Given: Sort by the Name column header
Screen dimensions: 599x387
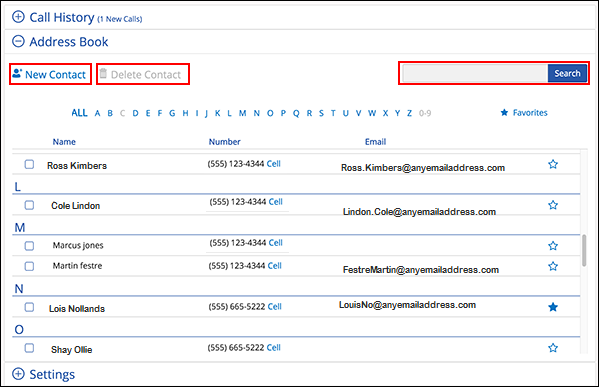Looking at the screenshot, I should [64, 142].
